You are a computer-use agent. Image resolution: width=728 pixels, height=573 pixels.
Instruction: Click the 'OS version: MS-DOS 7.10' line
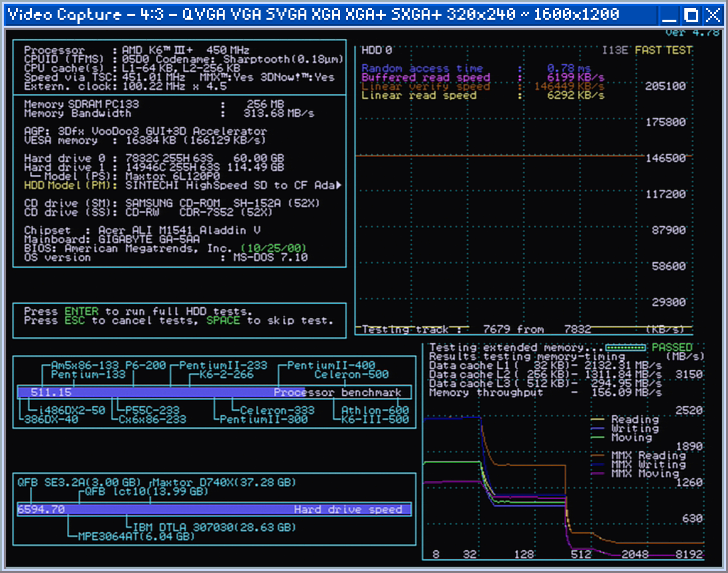[166, 257]
